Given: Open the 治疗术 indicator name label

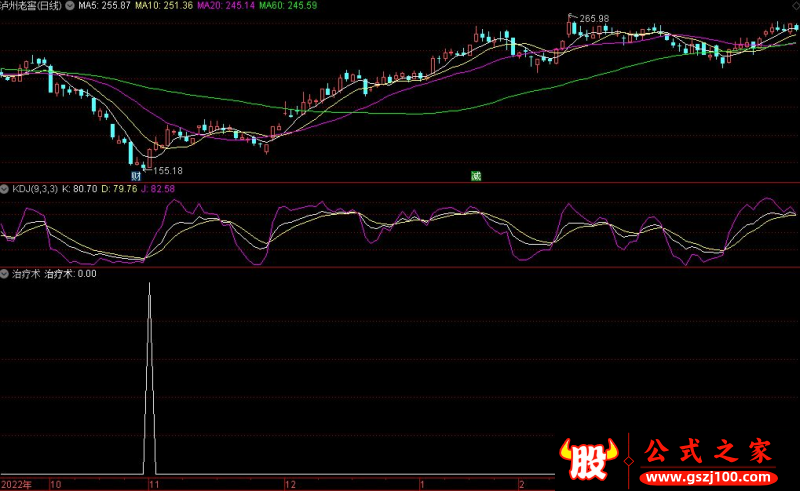Looking at the screenshot, I should click(x=25, y=273).
